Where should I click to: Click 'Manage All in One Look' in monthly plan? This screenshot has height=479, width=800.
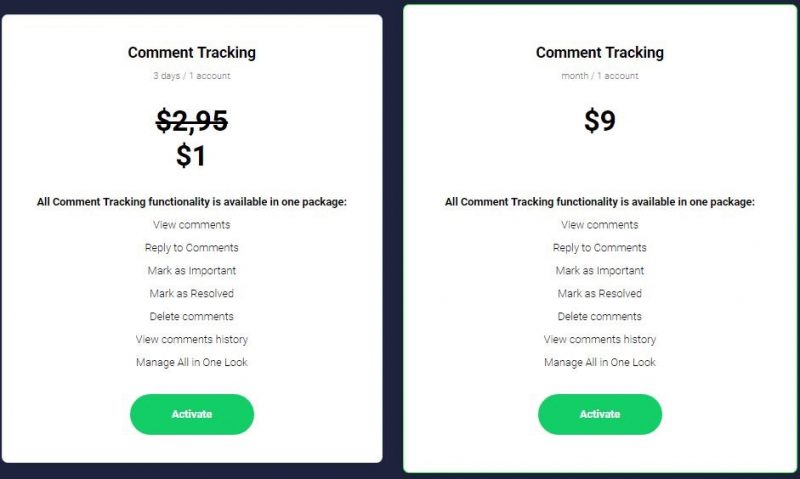click(x=600, y=362)
